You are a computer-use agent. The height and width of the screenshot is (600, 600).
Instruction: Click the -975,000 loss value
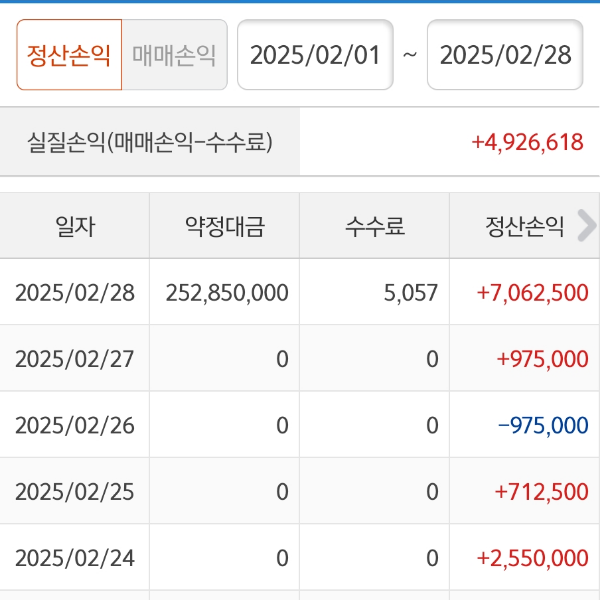(x=543, y=425)
